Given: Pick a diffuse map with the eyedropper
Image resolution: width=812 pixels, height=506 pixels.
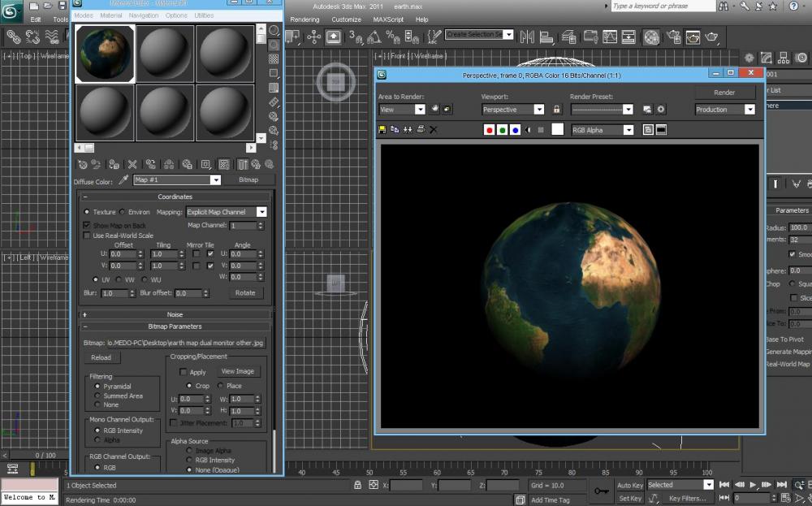Looking at the screenshot, I should [x=124, y=180].
